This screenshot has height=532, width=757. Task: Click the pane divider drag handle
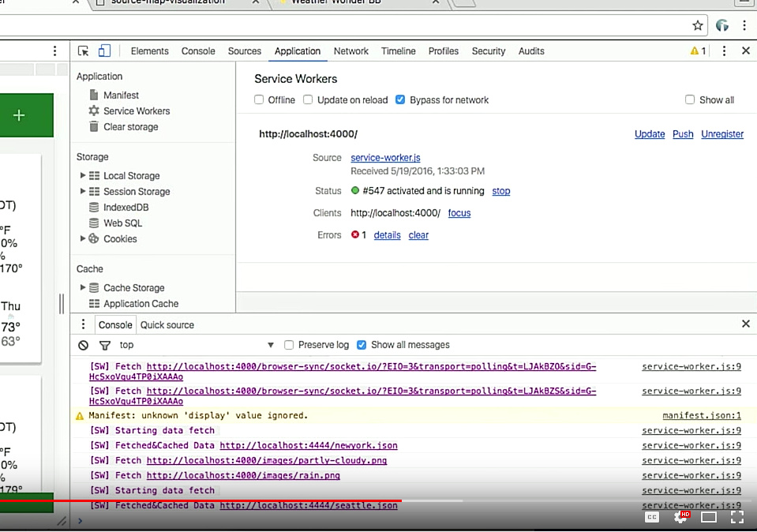[62, 304]
